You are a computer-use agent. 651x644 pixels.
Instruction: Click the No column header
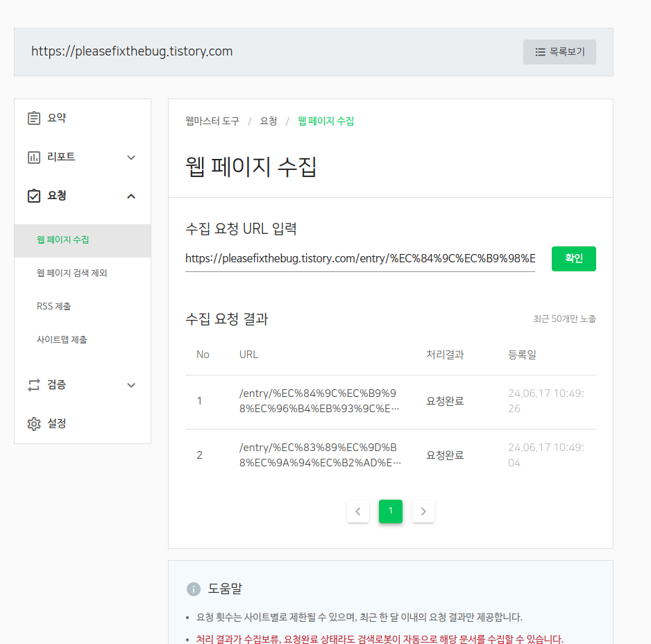[x=203, y=355]
